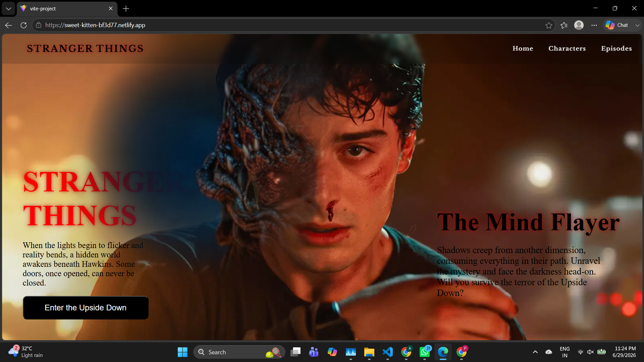Reload the current page
Screen dimensions: 644x362
[x=23, y=25]
